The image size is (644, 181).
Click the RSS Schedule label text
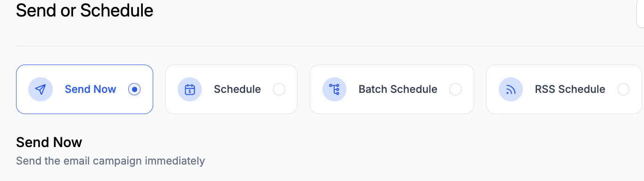[570, 89]
